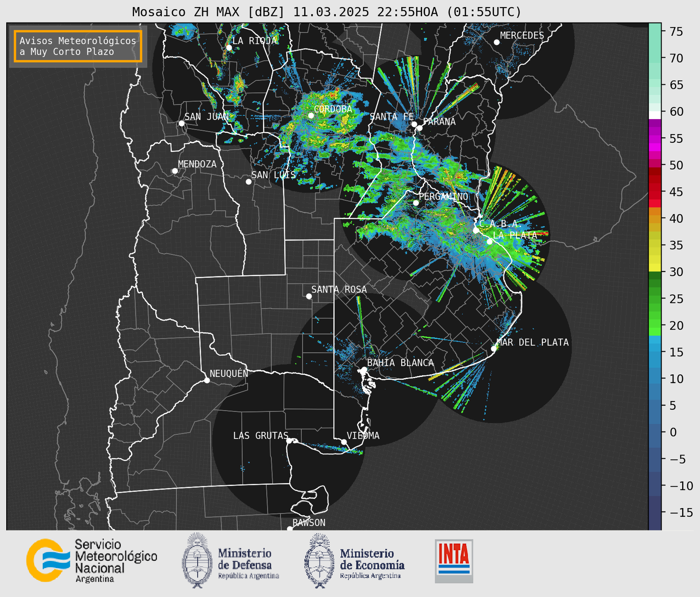
Task: Select the Las Grutas city dot
Action: (289, 441)
